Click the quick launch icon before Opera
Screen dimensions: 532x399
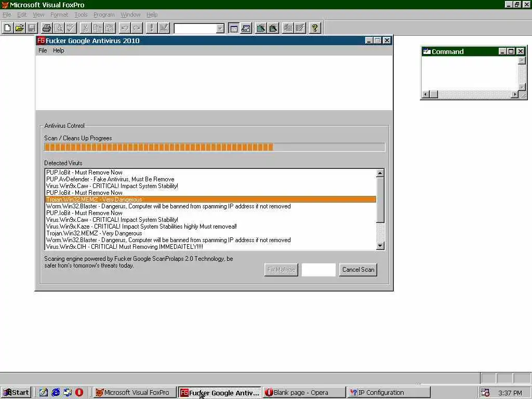(x=68, y=393)
